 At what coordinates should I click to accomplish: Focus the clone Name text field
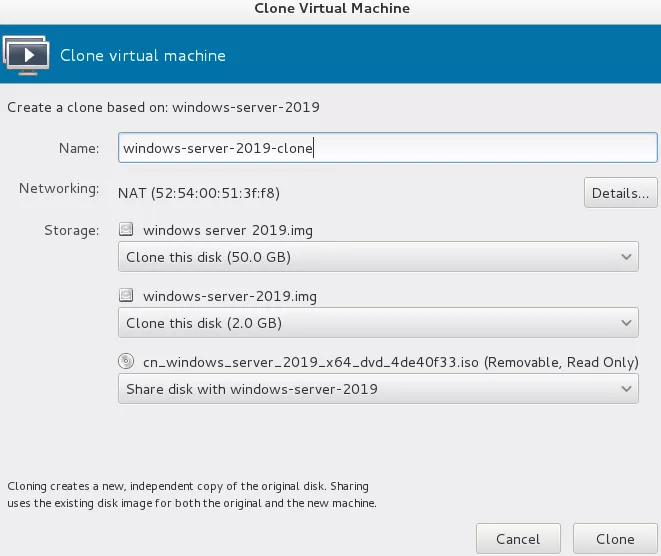click(387, 148)
